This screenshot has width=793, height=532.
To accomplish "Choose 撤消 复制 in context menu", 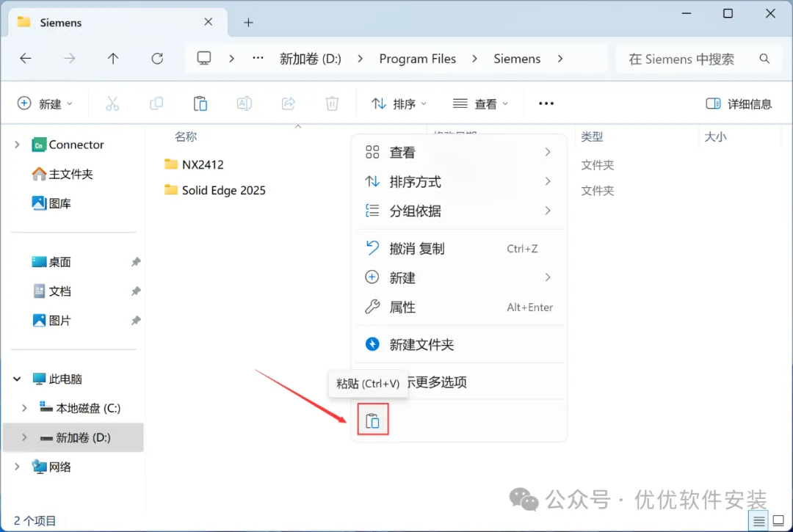I will (459, 249).
